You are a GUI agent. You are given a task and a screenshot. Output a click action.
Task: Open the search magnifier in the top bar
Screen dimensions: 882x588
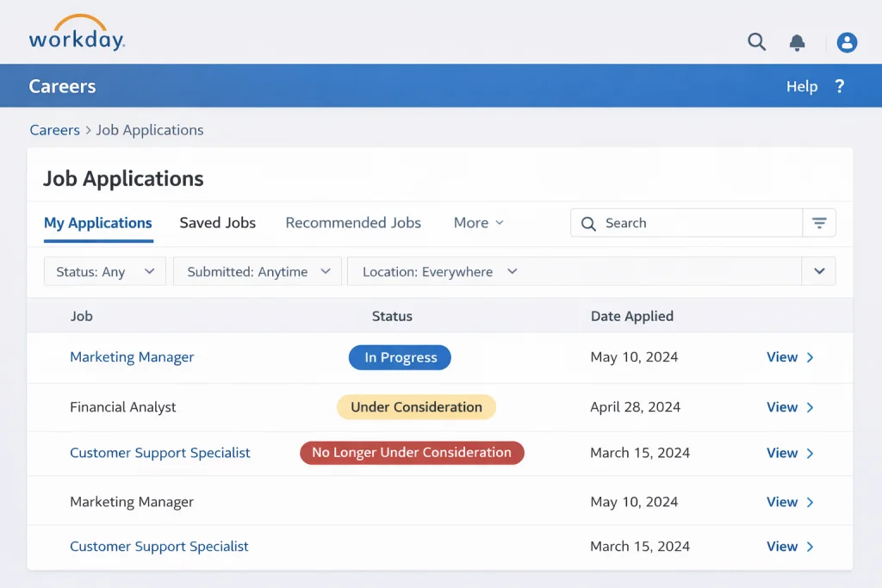coord(756,41)
